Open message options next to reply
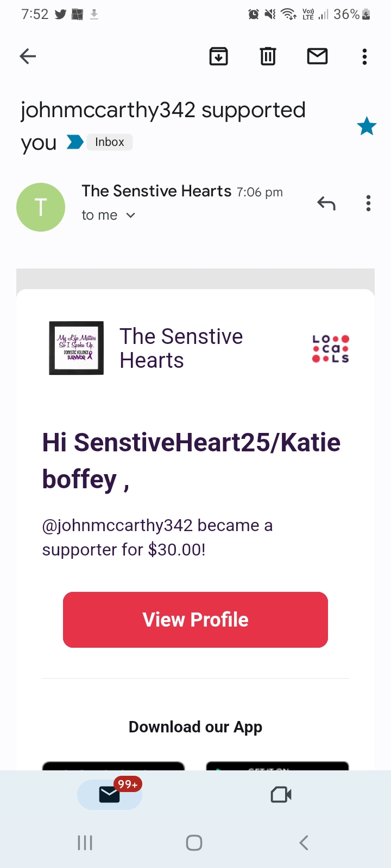 pos(368,203)
